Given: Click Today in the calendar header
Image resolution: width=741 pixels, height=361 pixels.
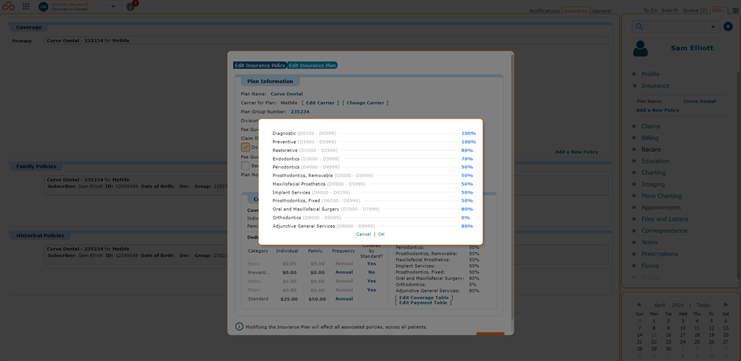Looking at the screenshot, I should pyautogui.click(x=704, y=305).
